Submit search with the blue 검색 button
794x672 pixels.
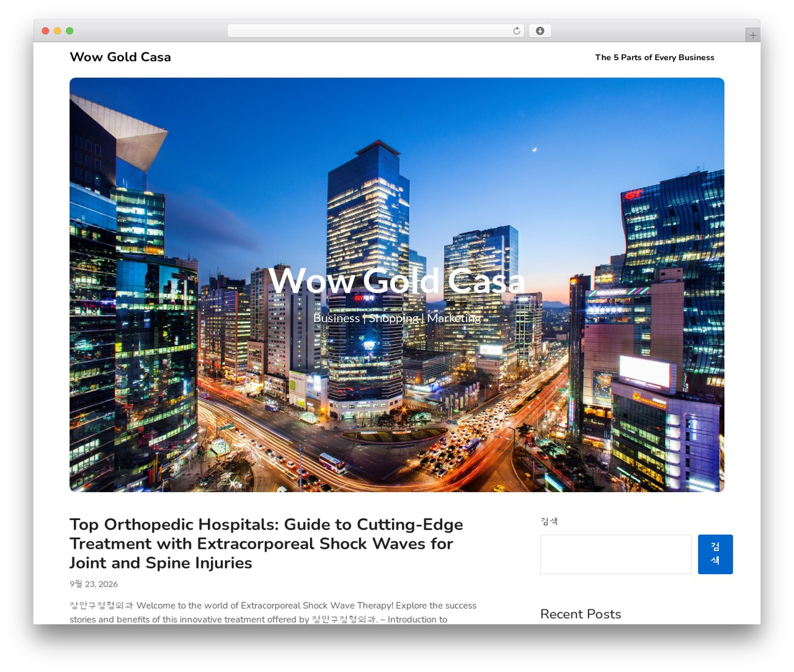715,554
